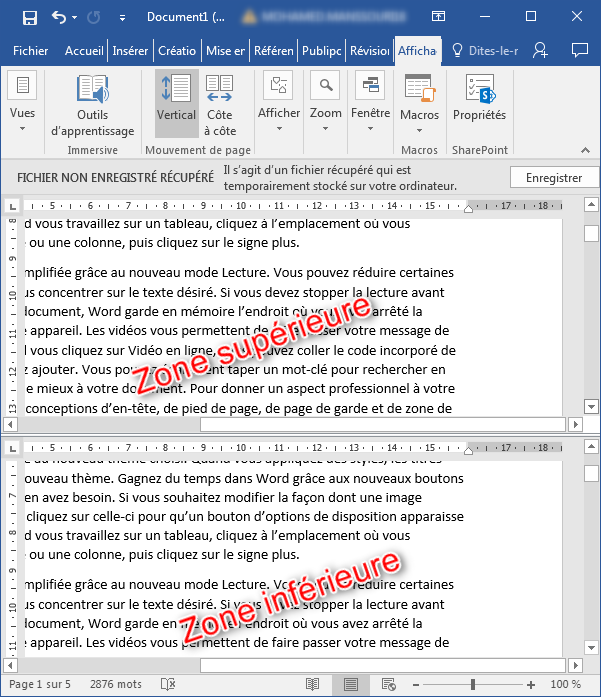The height and width of the screenshot is (697, 601).
Task: Launch Outils d'apprentissage
Action: click(x=92, y=106)
